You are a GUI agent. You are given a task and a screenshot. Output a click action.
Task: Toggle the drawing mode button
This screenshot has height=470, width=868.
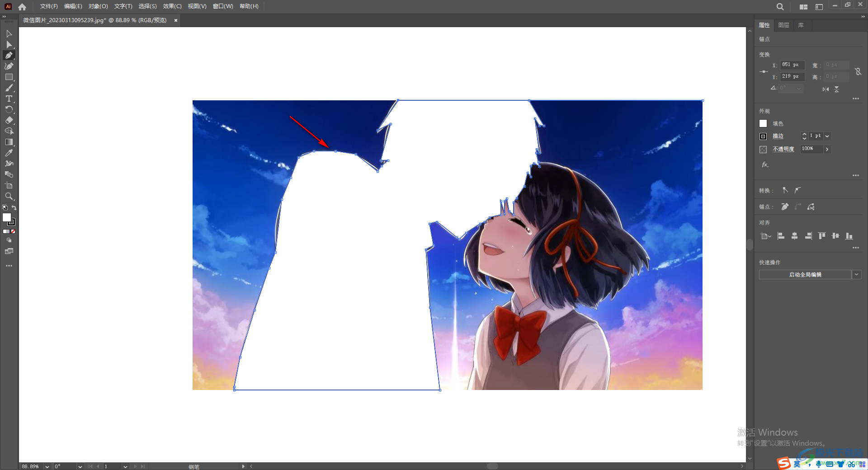click(x=9, y=240)
